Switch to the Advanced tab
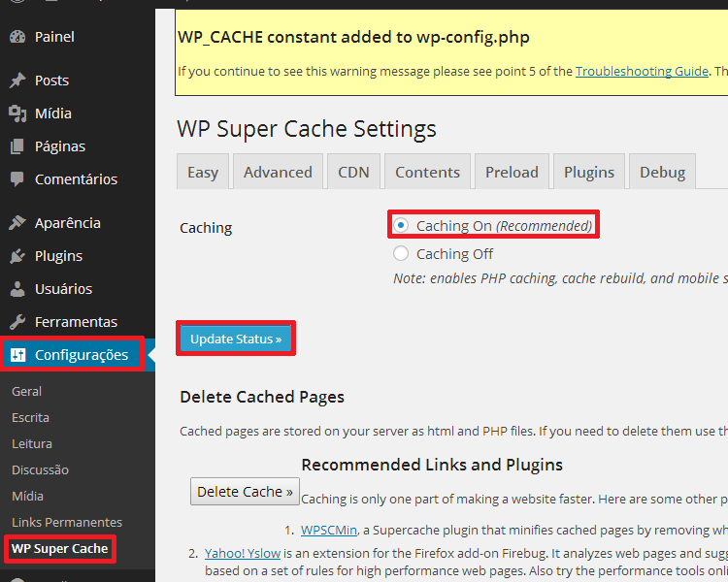 coord(278,172)
